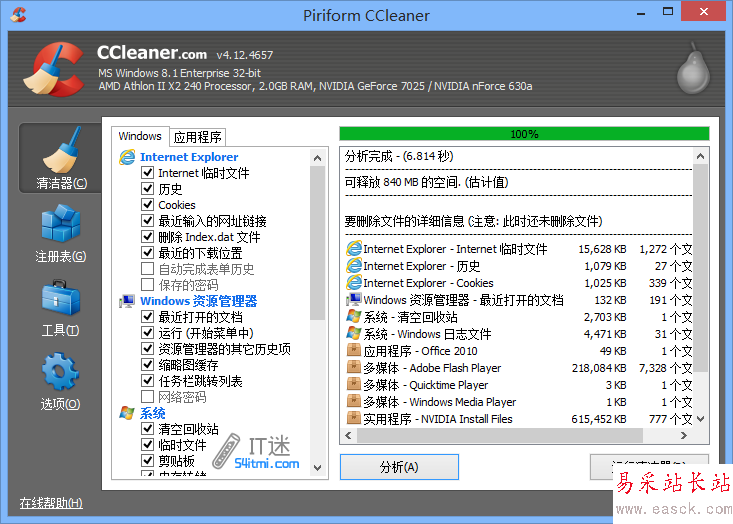This screenshot has width=733, height=524.
Task: Enable the 网络密码 checkbox
Action: coord(148,396)
